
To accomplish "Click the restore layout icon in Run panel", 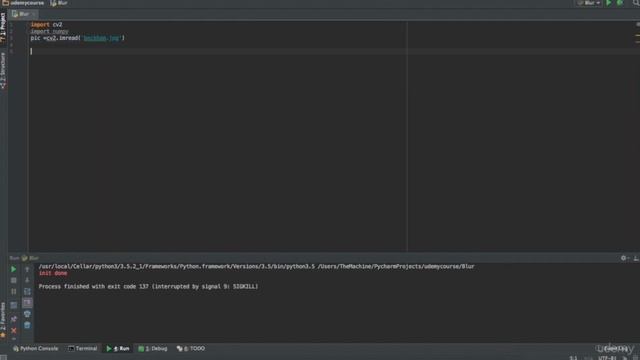I will point(13,305).
